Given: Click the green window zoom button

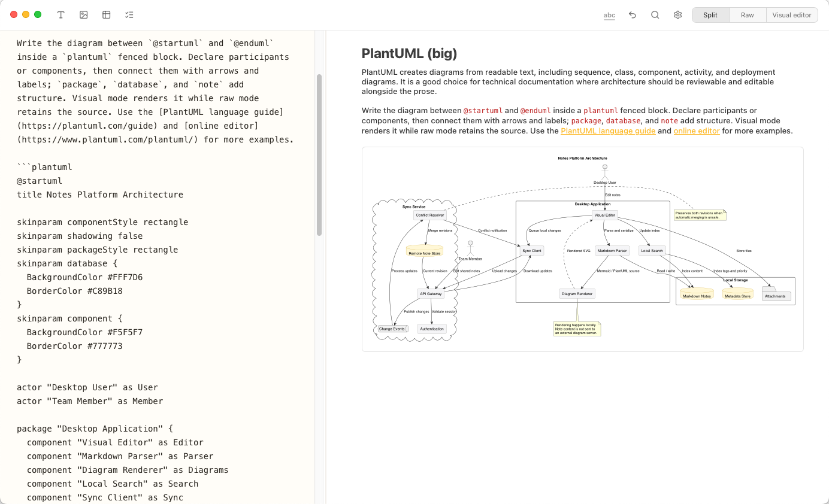Looking at the screenshot, I should [x=38, y=14].
